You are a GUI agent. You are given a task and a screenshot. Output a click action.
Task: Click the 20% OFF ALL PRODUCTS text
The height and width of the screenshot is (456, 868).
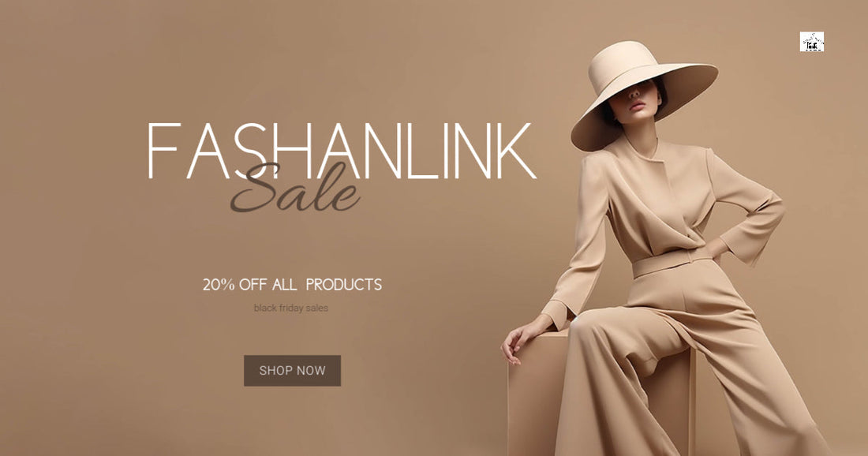tap(292, 285)
